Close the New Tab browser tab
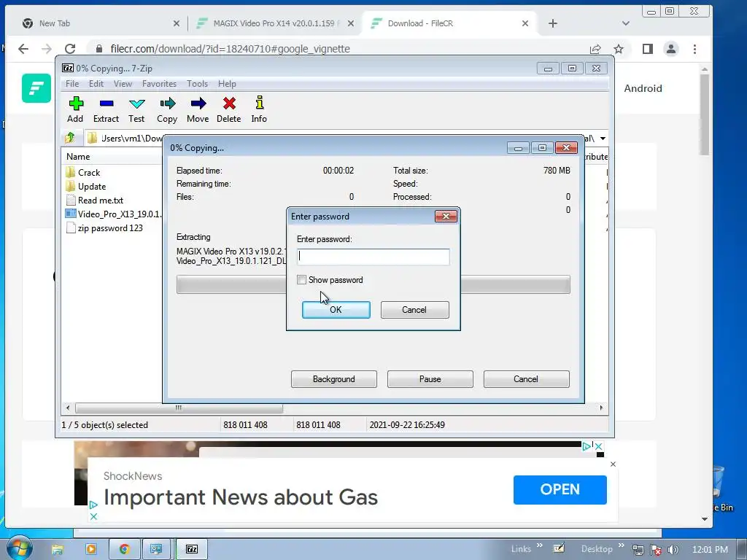This screenshot has height=560, width=747. pyautogui.click(x=177, y=23)
